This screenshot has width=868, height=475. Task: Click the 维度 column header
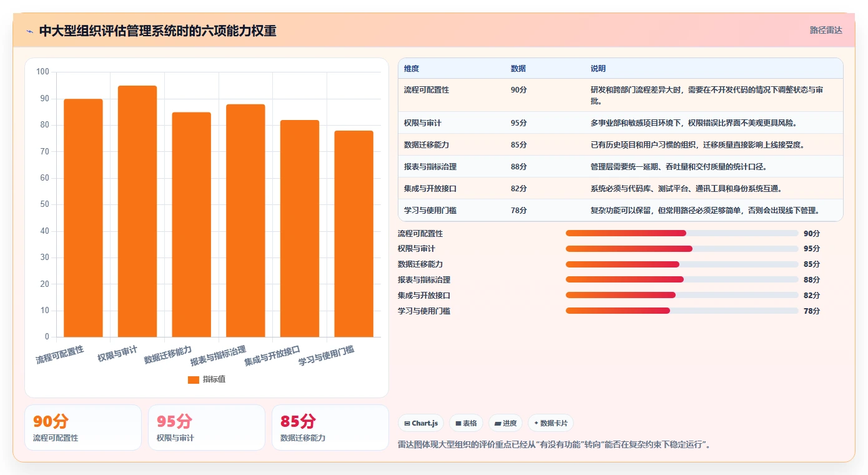click(412, 69)
